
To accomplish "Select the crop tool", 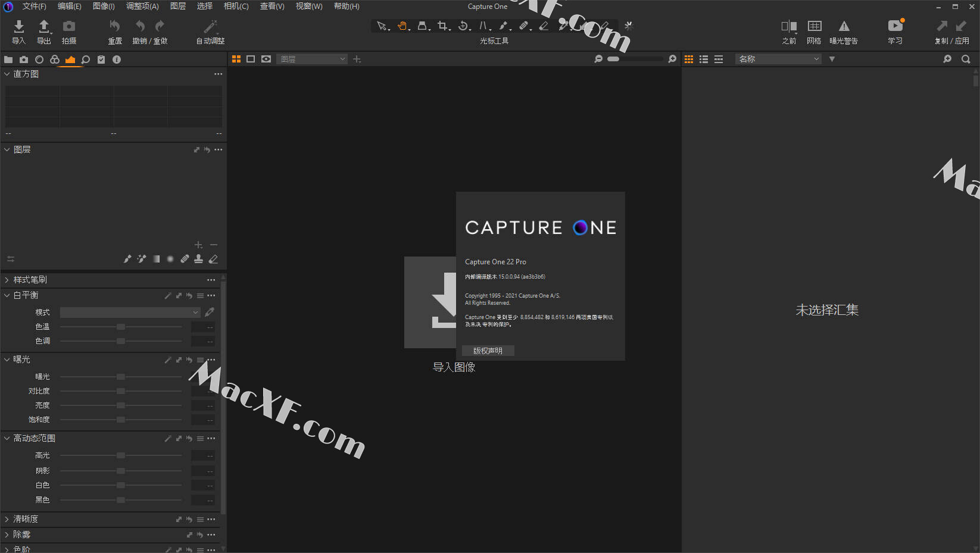I will (x=443, y=26).
